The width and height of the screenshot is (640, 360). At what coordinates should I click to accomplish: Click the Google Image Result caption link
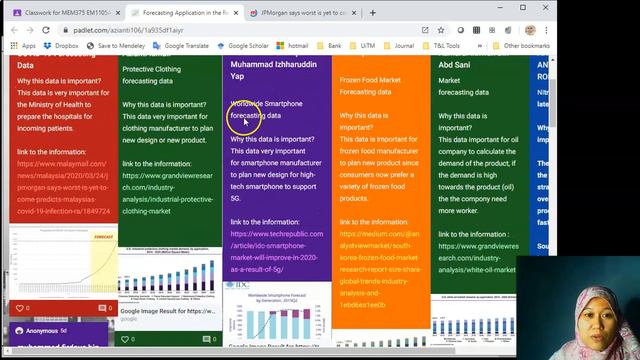pyautogui.click(x=168, y=311)
